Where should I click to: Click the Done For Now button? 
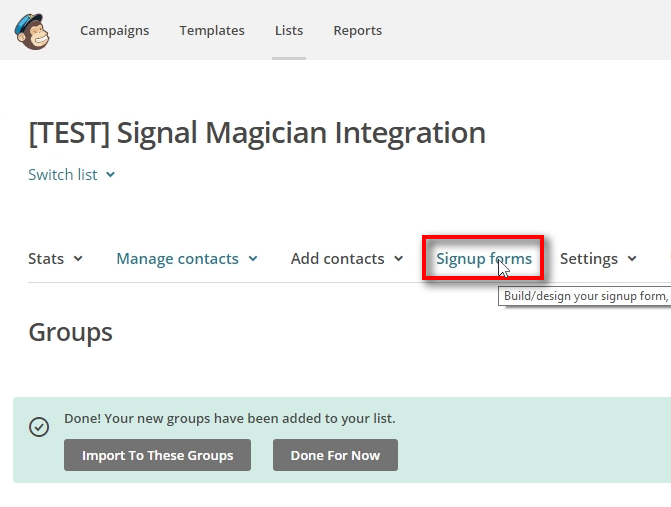[335, 455]
